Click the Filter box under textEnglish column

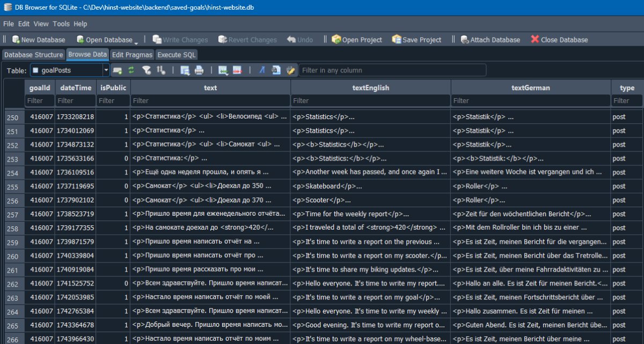click(370, 101)
